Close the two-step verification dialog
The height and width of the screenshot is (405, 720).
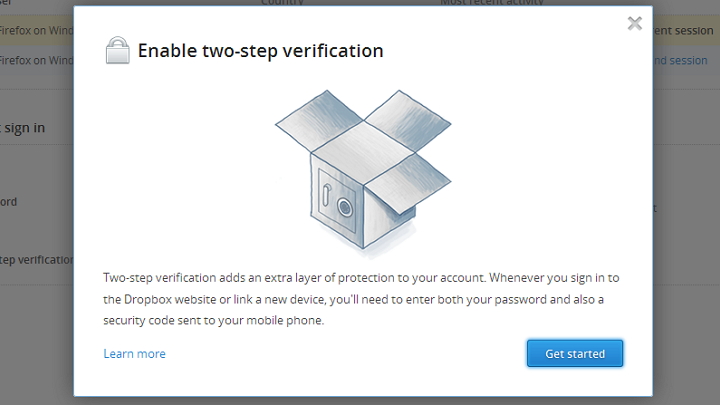[635, 23]
